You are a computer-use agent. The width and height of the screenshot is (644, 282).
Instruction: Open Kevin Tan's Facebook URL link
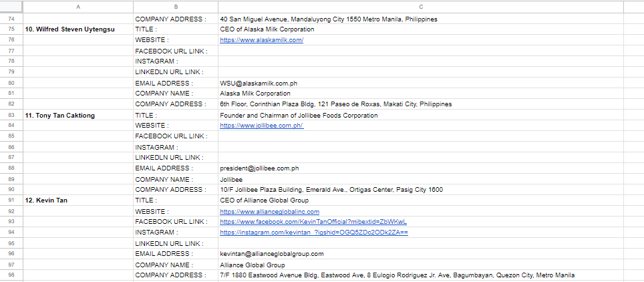click(x=313, y=222)
